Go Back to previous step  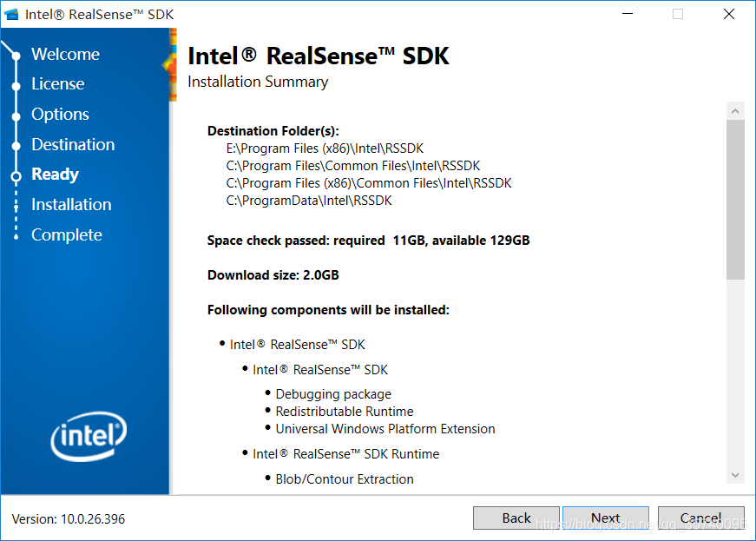(x=516, y=518)
